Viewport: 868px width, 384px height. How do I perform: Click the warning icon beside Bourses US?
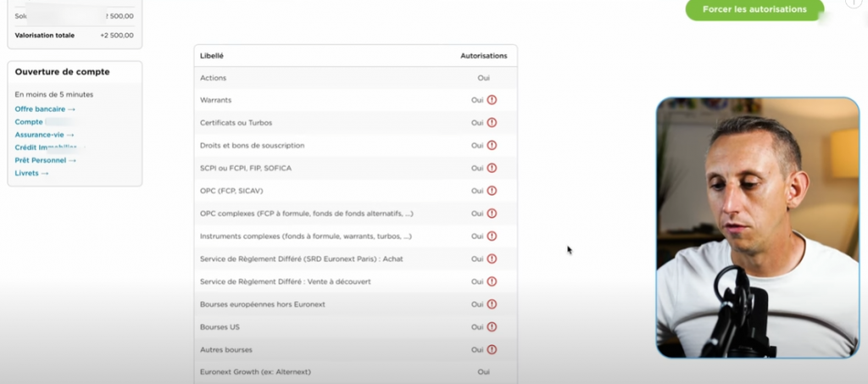coord(492,326)
